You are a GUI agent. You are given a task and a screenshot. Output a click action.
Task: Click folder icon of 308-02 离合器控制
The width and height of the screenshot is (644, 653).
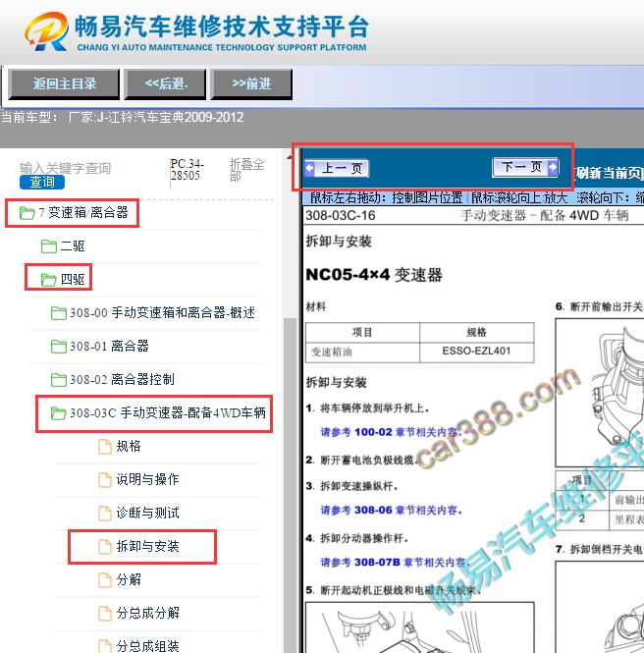[58, 379]
